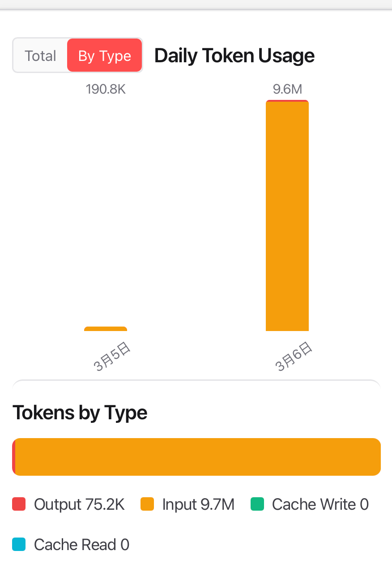Click the 9.6M value above the bar

(287, 89)
